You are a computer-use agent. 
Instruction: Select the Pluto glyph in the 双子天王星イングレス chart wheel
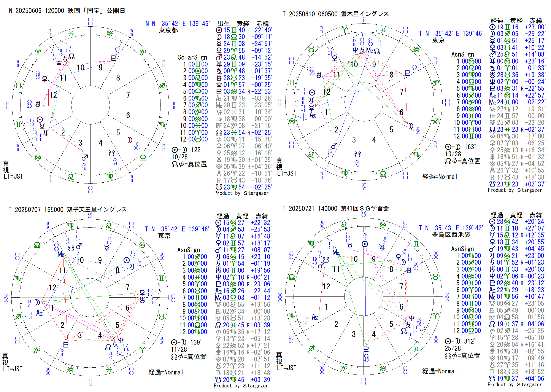click(66, 344)
